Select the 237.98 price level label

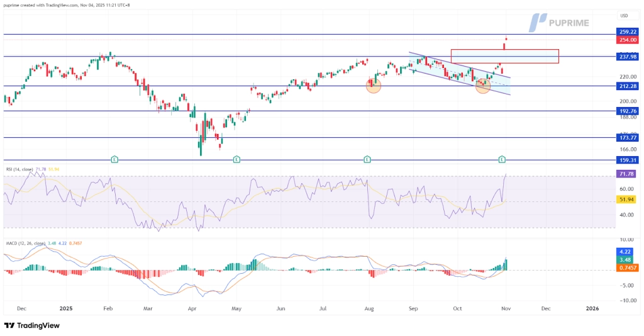[x=628, y=57]
